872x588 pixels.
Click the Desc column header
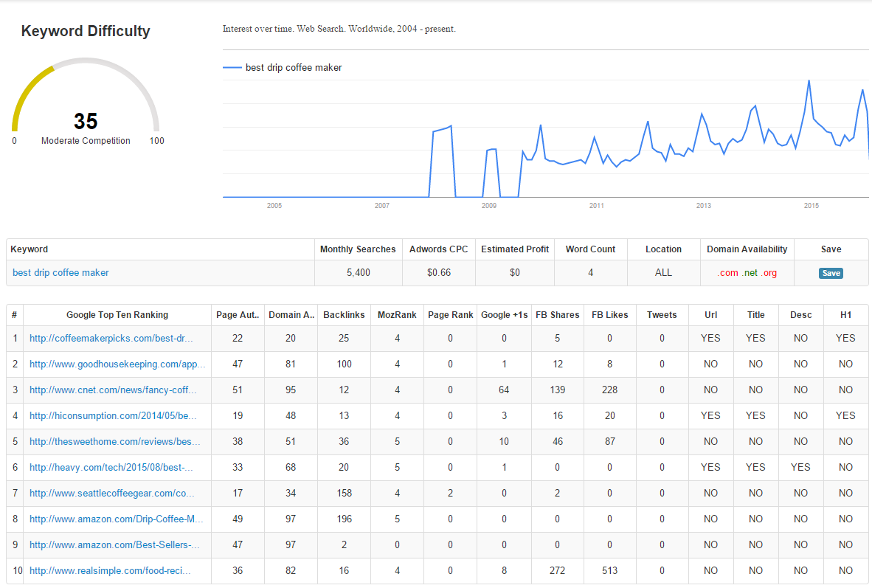pos(801,315)
